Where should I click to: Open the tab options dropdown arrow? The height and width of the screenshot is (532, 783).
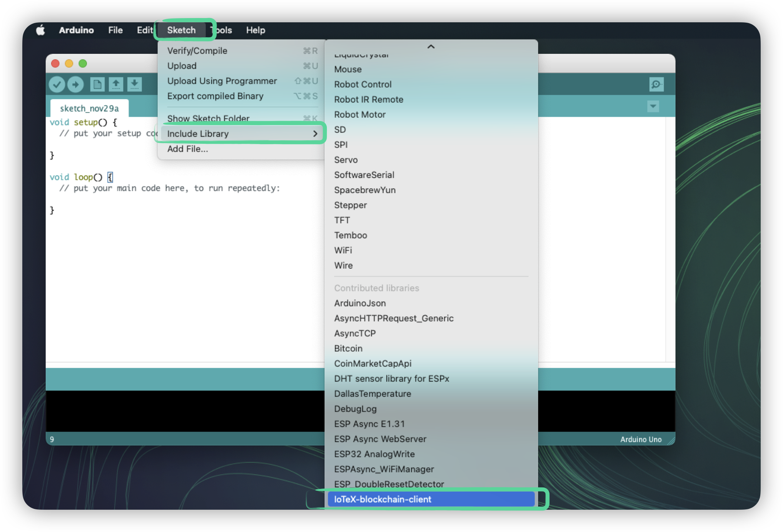[x=653, y=106]
